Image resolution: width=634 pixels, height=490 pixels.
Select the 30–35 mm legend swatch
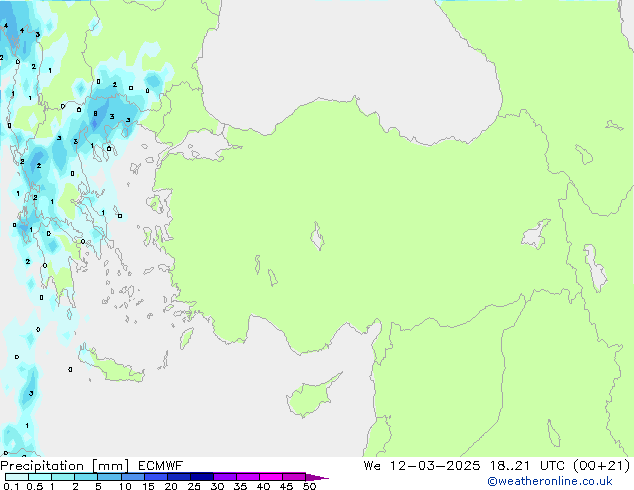pyautogui.click(x=225, y=477)
